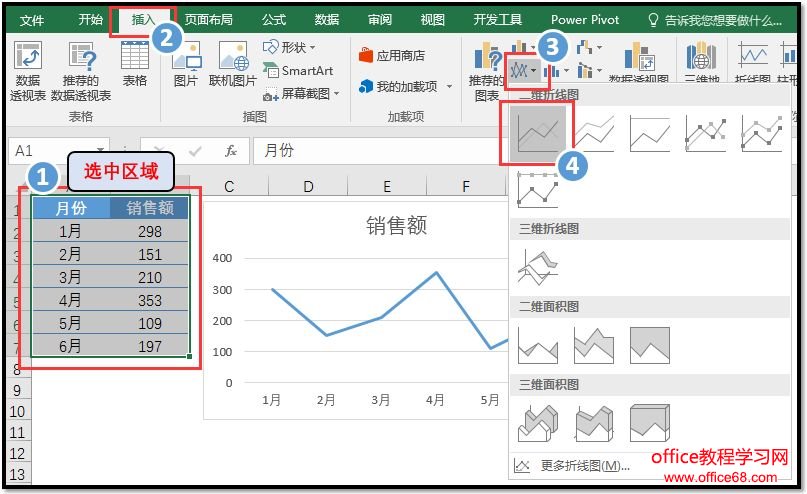807x494 pixels.
Task: Select the cell containing 3月
Action: point(70,277)
